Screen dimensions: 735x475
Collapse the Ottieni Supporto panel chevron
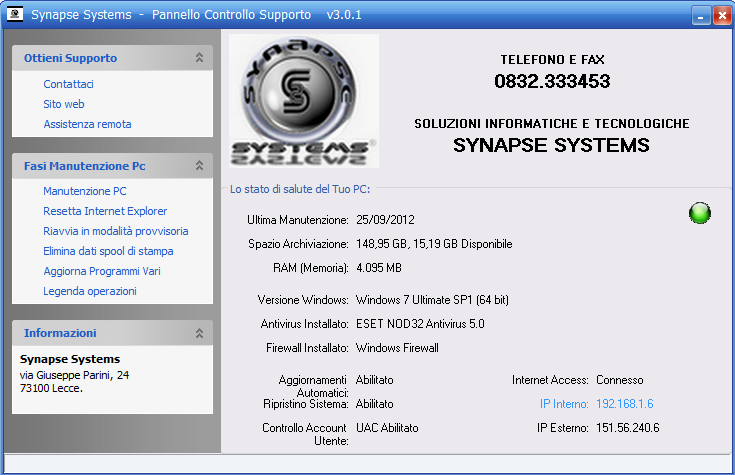199,58
